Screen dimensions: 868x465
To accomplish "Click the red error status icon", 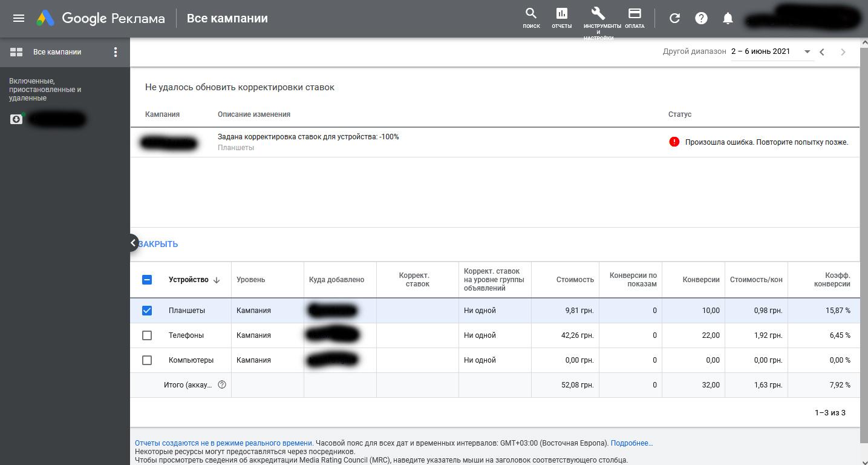I will coord(674,142).
